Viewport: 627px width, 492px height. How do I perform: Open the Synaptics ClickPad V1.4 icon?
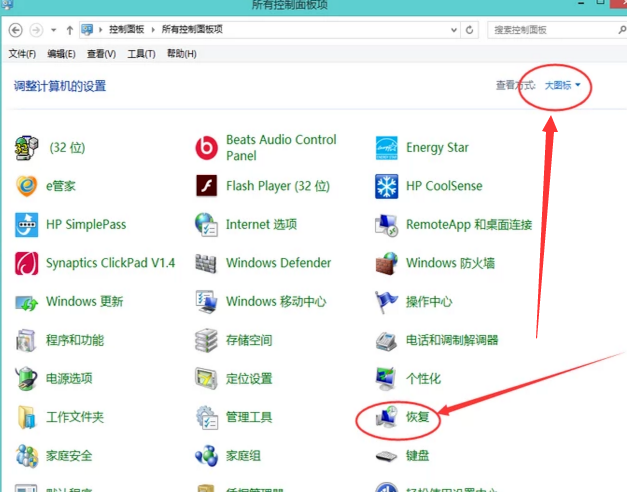pos(26,263)
